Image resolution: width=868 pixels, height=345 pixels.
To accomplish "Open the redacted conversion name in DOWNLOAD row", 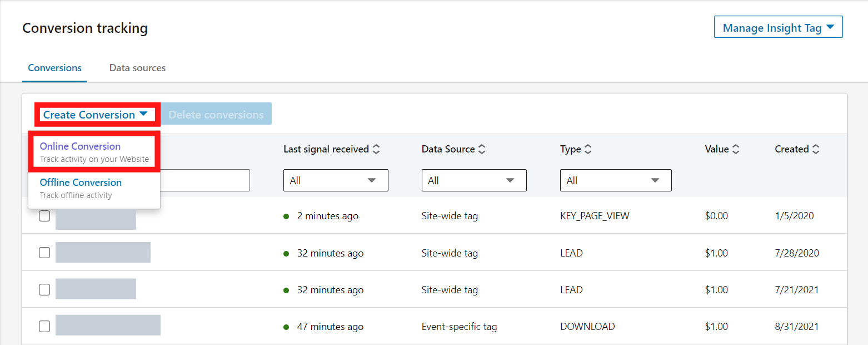I will [x=108, y=325].
